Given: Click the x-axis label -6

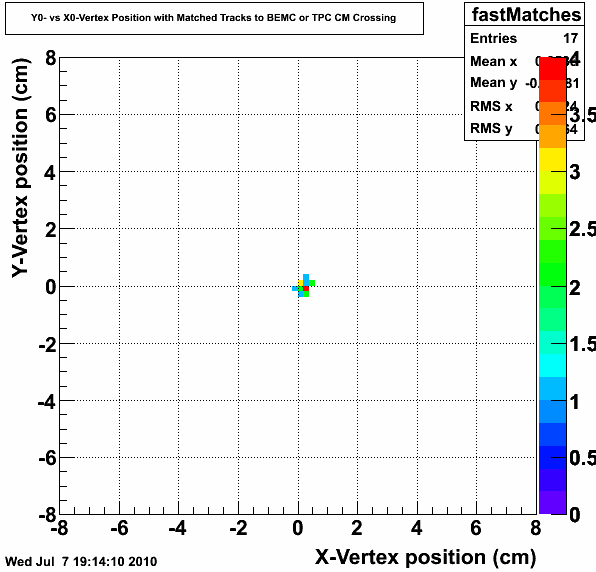Looking at the screenshot, I should (119, 528).
